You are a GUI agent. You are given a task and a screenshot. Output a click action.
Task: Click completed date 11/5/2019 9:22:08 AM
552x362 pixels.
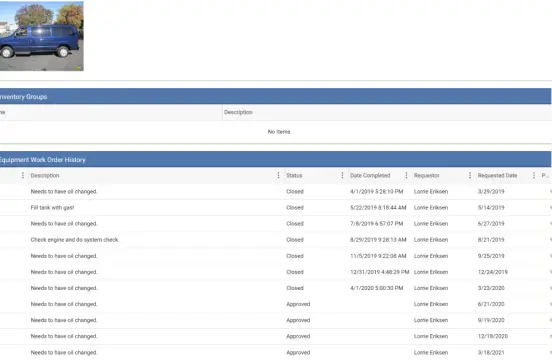378,256
